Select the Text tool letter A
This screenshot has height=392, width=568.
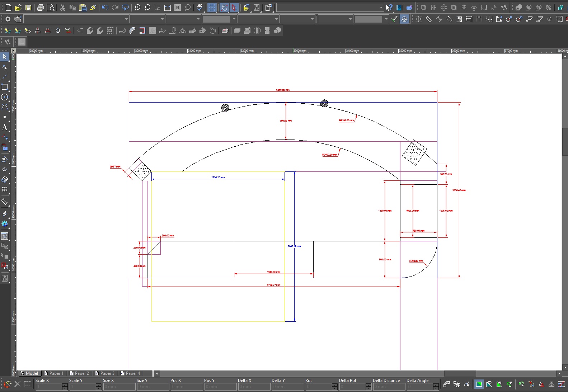click(5, 127)
